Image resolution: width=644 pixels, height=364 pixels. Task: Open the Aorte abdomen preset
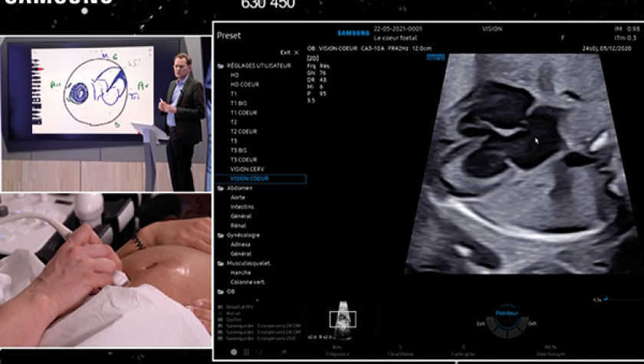[238, 198]
